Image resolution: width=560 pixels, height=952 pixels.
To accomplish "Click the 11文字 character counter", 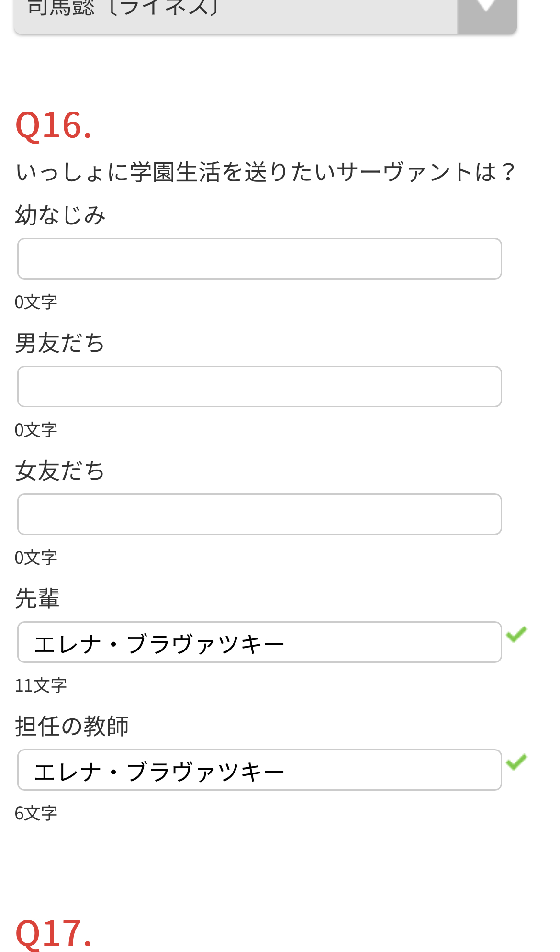I will pyautogui.click(x=41, y=686).
